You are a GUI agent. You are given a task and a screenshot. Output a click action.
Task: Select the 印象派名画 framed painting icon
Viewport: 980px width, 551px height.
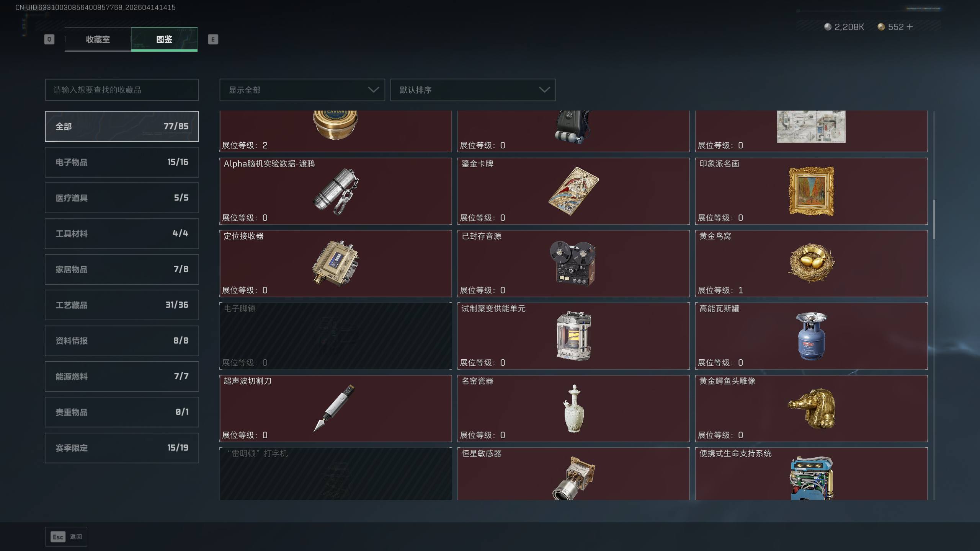(811, 191)
